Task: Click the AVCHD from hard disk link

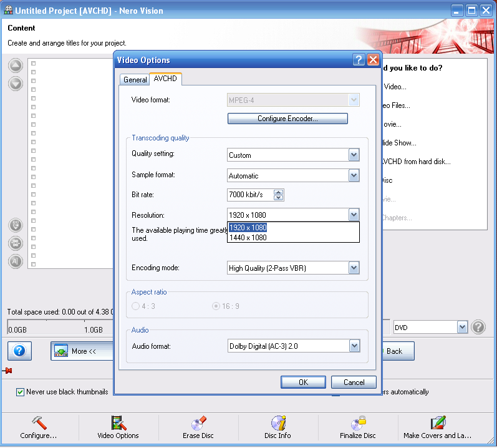Action: click(x=417, y=162)
